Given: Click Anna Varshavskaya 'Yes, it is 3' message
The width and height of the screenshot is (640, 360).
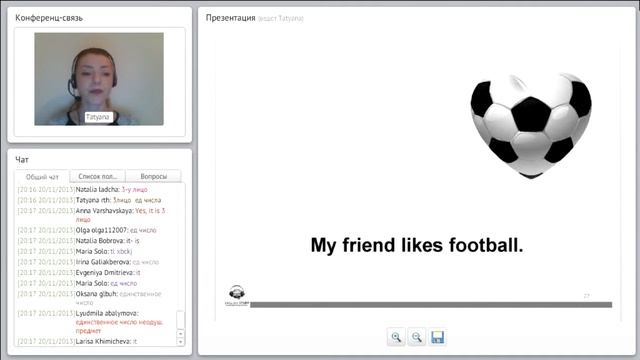Looking at the screenshot, I should pos(92,215).
